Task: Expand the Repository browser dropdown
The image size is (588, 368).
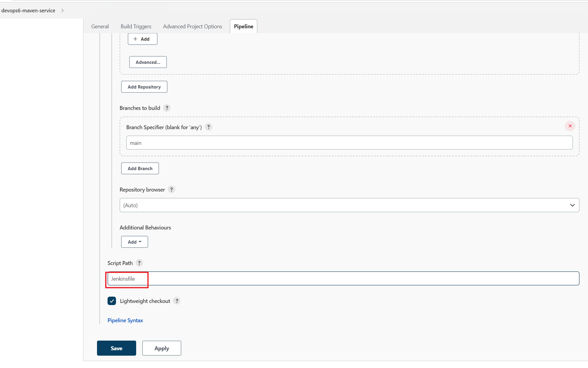Action: click(x=573, y=205)
